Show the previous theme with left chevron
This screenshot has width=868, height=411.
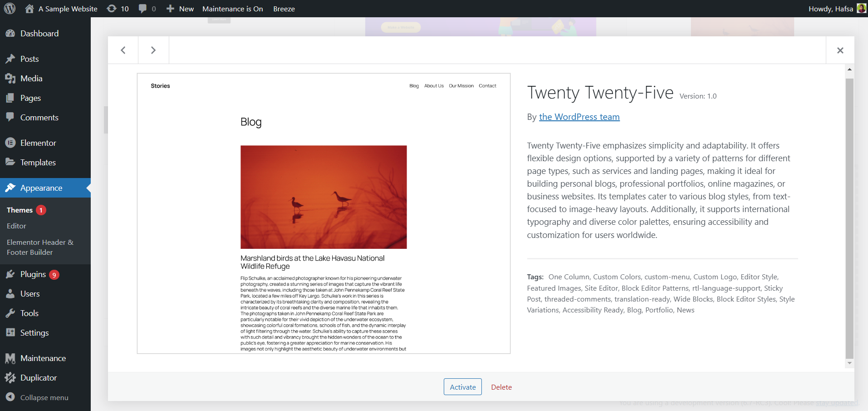pos(123,50)
